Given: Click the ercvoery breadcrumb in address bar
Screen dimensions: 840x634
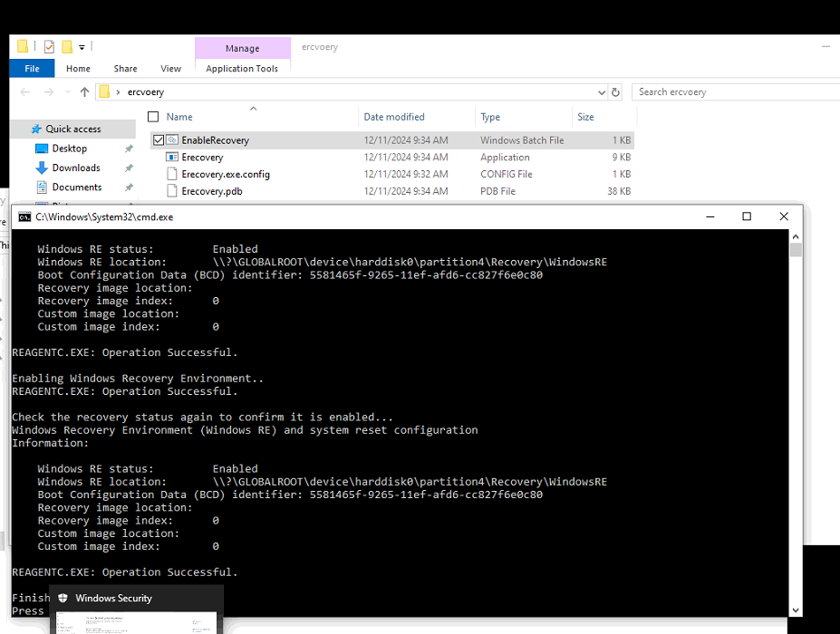Looking at the screenshot, I should click(146, 92).
